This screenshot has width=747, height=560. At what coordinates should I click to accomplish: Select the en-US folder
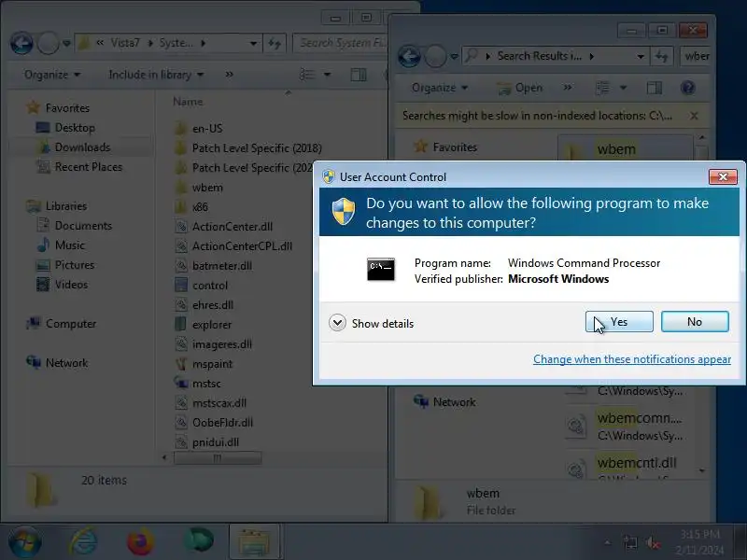(199, 129)
